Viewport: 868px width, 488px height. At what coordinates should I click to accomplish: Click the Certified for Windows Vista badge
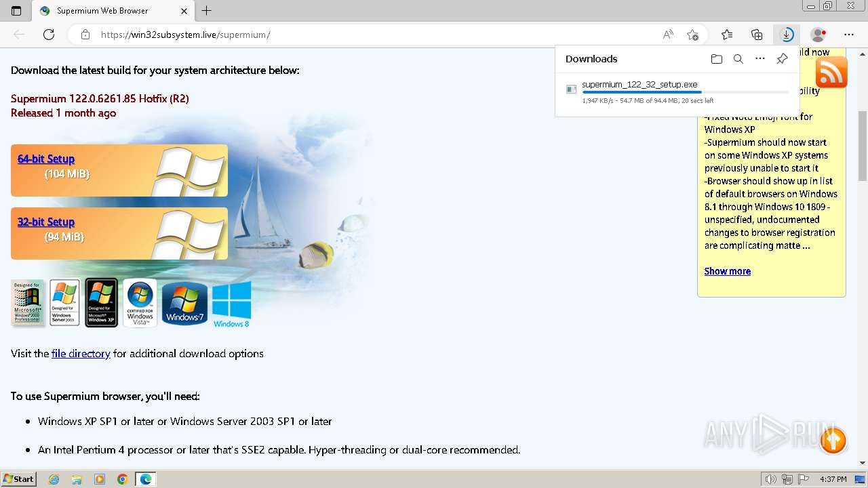click(x=140, y=303)
